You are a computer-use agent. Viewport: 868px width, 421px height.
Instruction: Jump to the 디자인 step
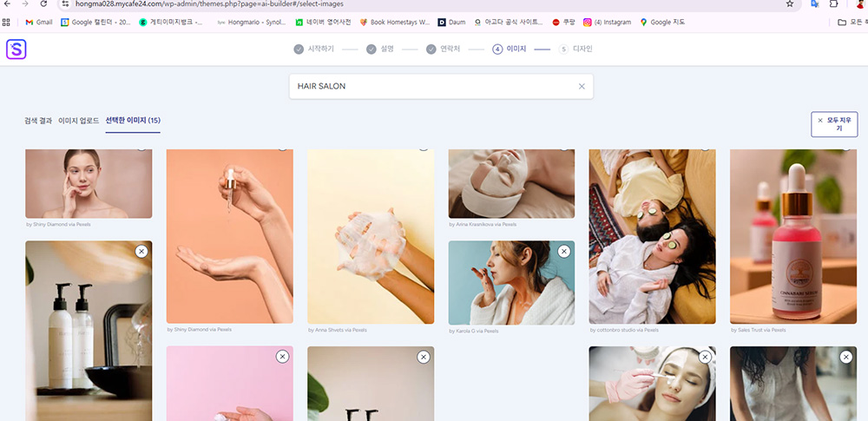(576, 49)
